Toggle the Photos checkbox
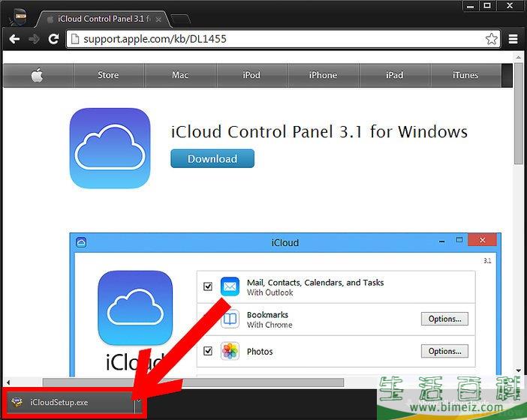 208,351
